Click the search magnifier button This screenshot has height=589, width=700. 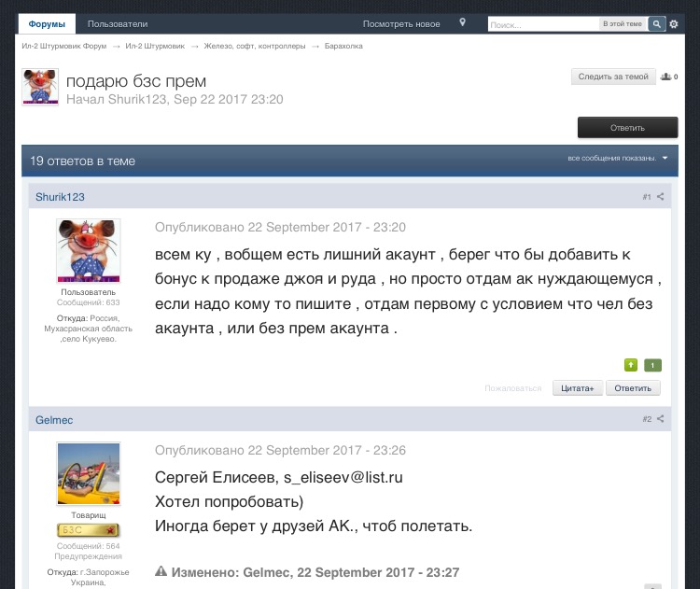point(656,23)
